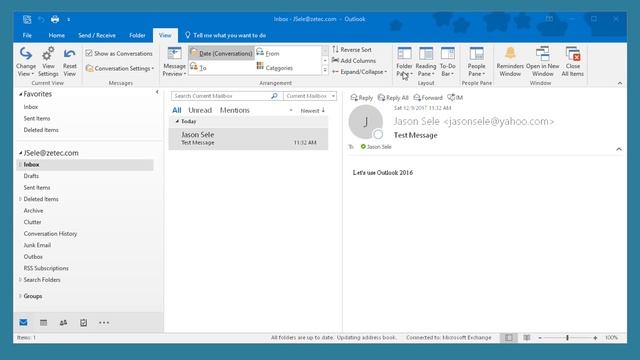640x360 pixels.
Task: Collapse the Favorites section
Action: (x=20, y=94)
